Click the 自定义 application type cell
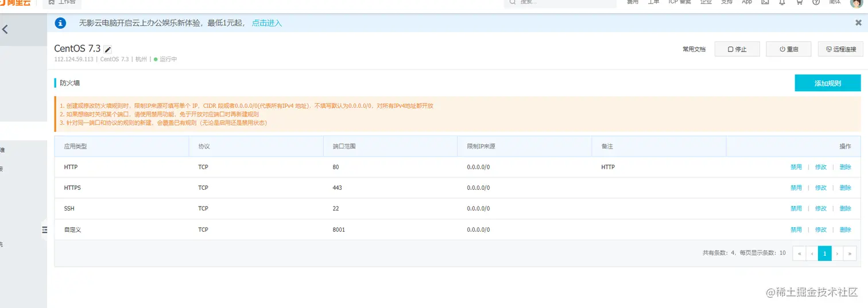 73,229
